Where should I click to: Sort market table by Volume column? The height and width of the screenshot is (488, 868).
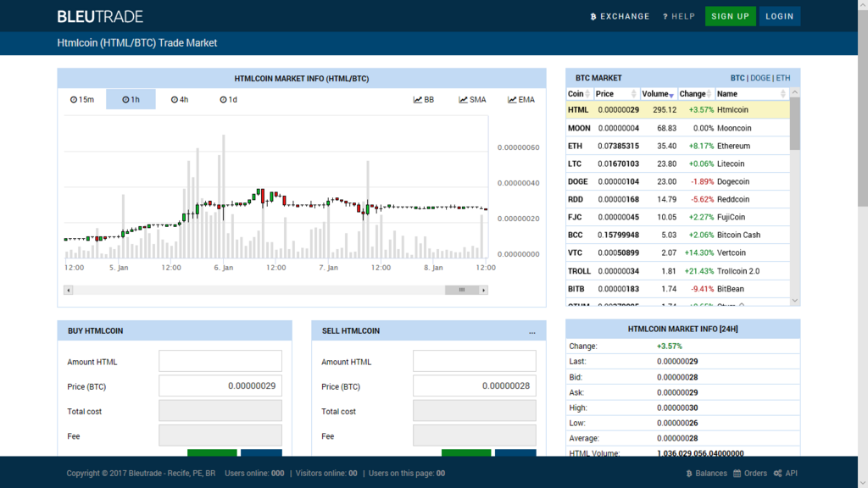pyautogui.click(x=658, y=94)
